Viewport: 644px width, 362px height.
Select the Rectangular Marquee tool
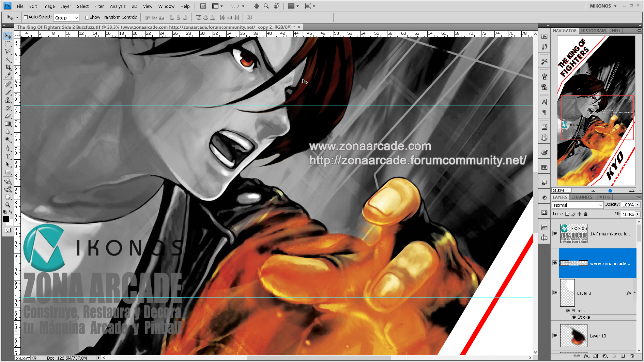pos(8,44)
